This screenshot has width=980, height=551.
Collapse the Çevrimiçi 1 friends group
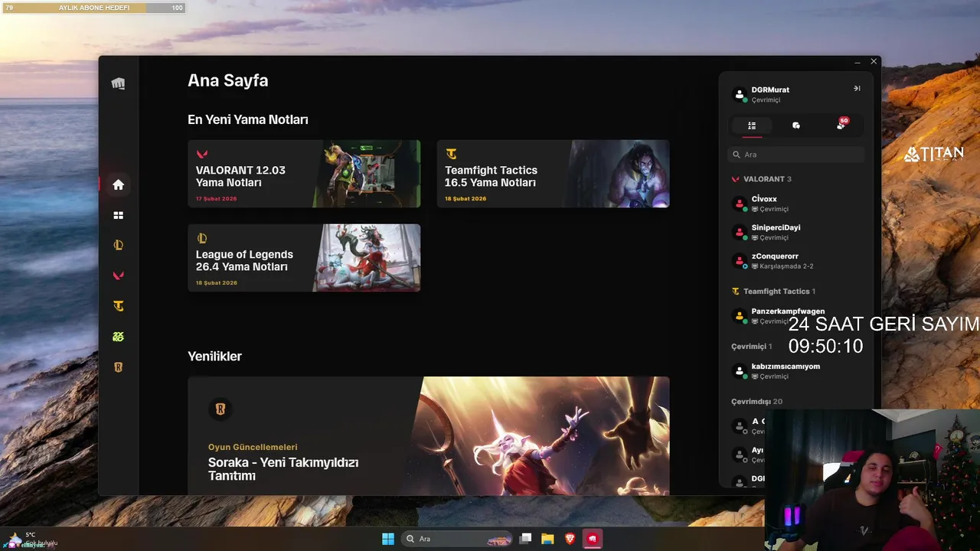[751, 347]
